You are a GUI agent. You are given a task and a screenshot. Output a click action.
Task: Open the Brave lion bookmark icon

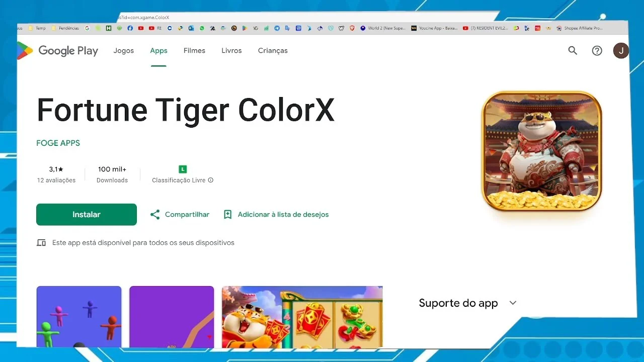point(352,28)
